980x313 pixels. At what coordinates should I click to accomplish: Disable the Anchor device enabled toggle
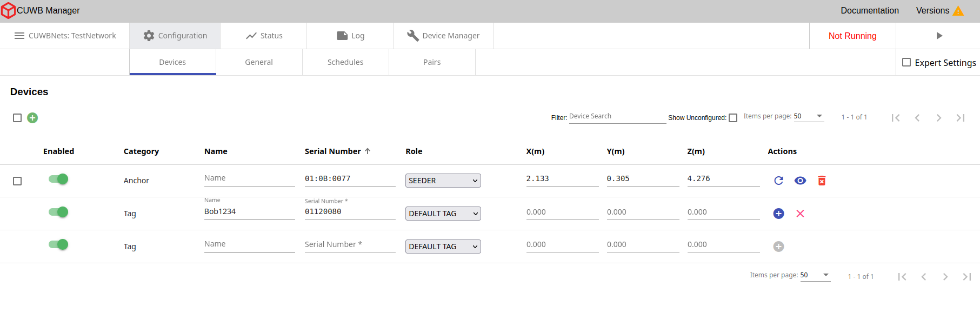point(58,179)
